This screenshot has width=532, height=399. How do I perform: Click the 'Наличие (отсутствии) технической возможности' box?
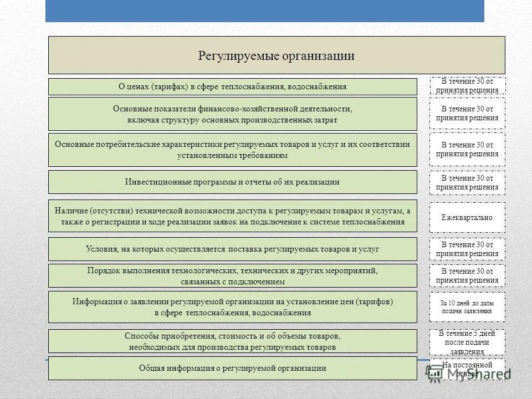click(233, 217)
